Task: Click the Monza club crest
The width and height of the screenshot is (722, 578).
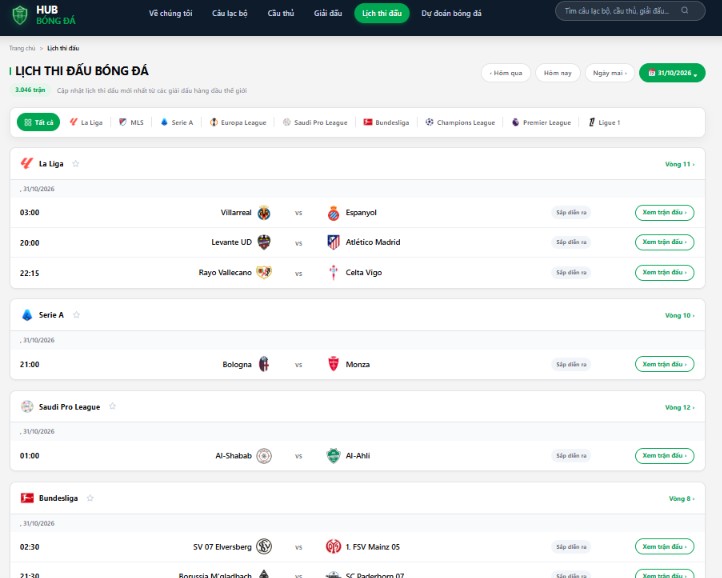Action: (x=333, y=364)
